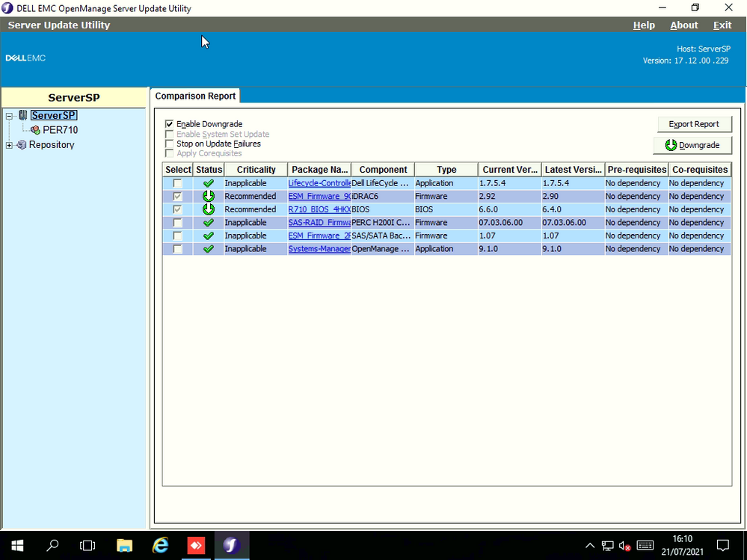Click Pre-requisites column header

coord(636,170)
